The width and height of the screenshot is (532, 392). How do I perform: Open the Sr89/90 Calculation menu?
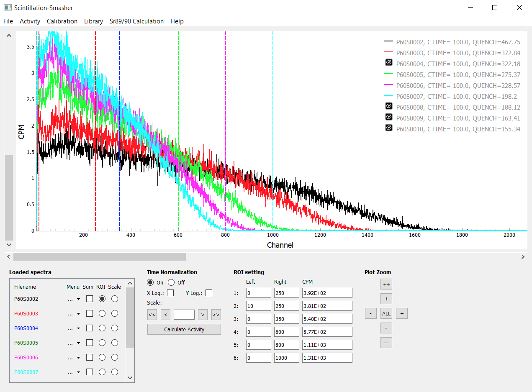coord(136,21)
